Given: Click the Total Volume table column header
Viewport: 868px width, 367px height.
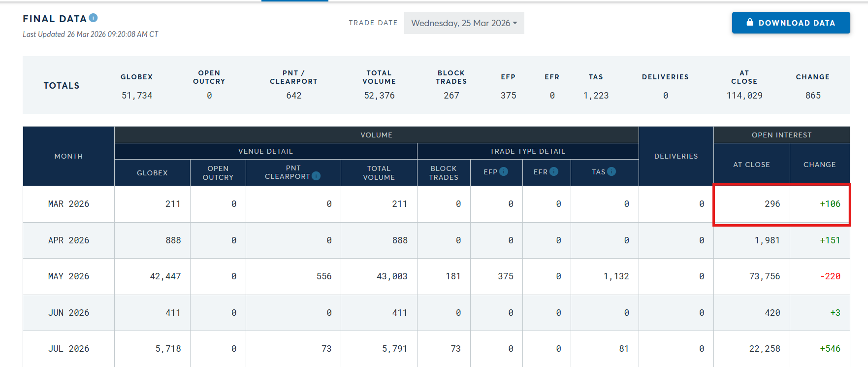Looking at the screenshot, I should [x=379, y=173].
